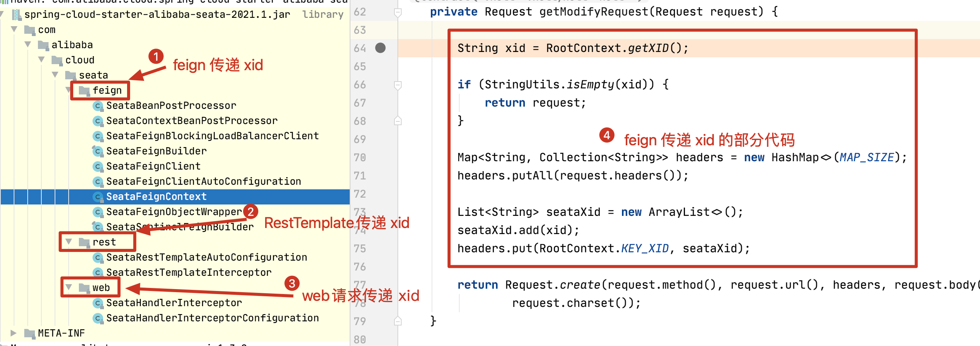Fold the if block at line 66
The image size is (980, 346).
click(x=397, y=85)
